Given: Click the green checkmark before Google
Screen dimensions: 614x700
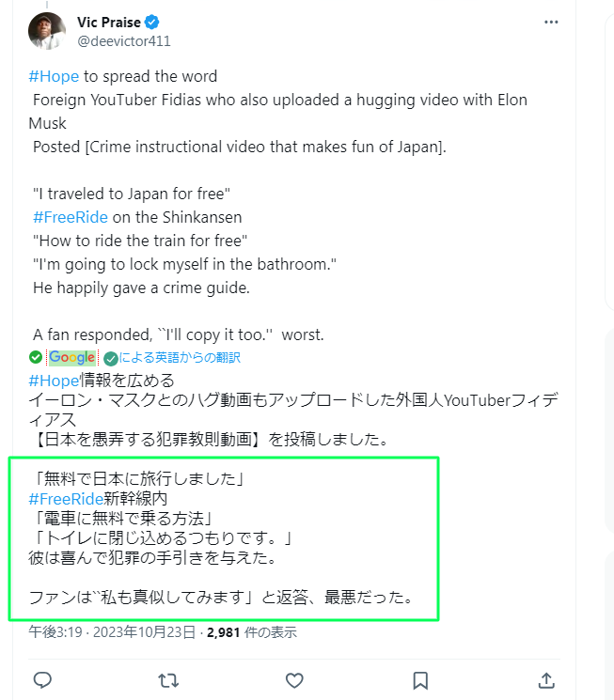Looking at the screenshot, I should pos(36,357).
